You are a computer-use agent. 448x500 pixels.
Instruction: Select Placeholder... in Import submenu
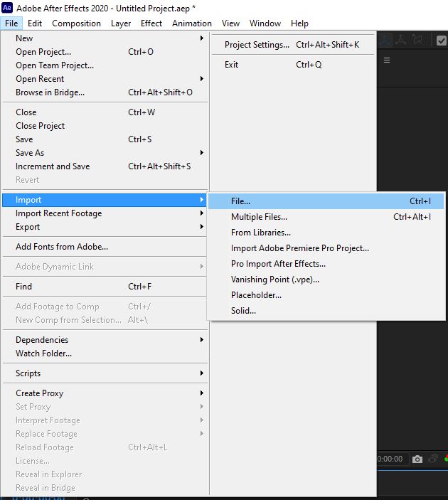point(326,295)
